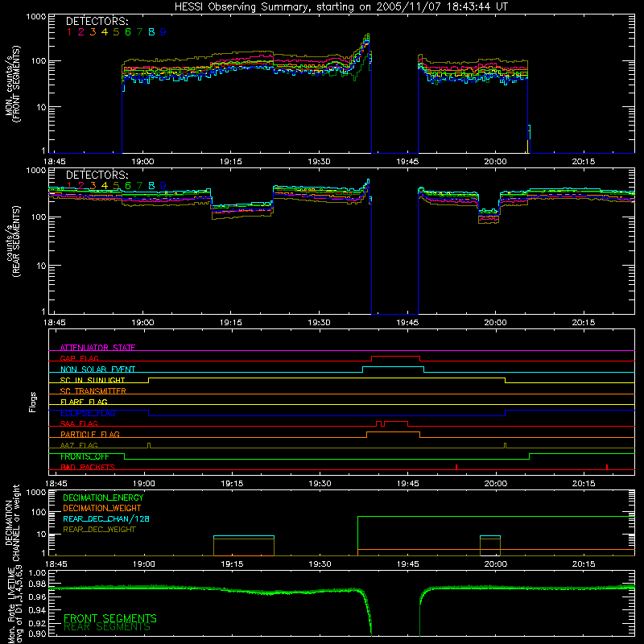Click the 19:15 tick label under Flags plot
The width and height of the screenshot is (644, 644).
[232, 484]
